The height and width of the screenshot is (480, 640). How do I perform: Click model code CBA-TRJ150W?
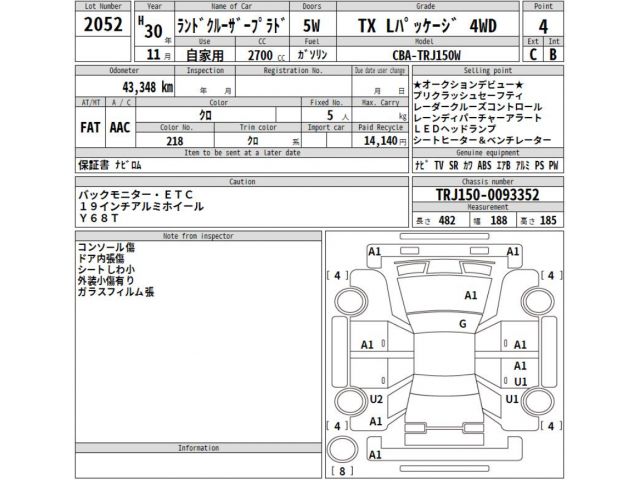coord(427,55)
